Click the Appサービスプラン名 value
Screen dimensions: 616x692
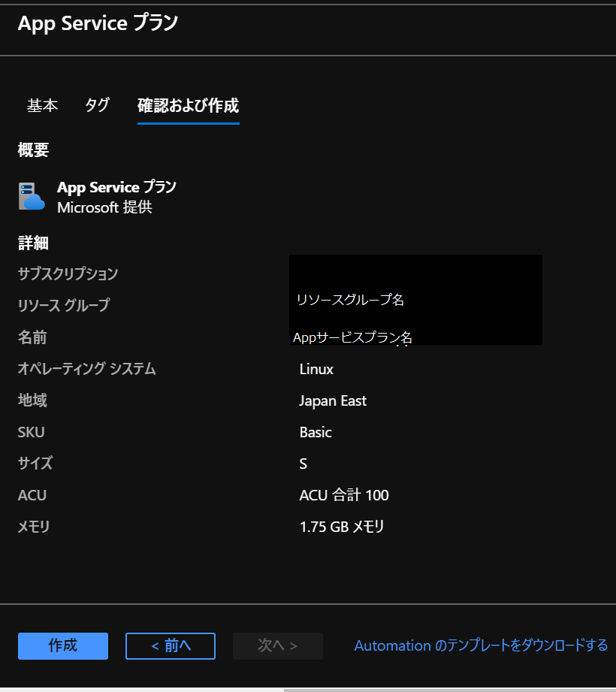pos(352,337)
